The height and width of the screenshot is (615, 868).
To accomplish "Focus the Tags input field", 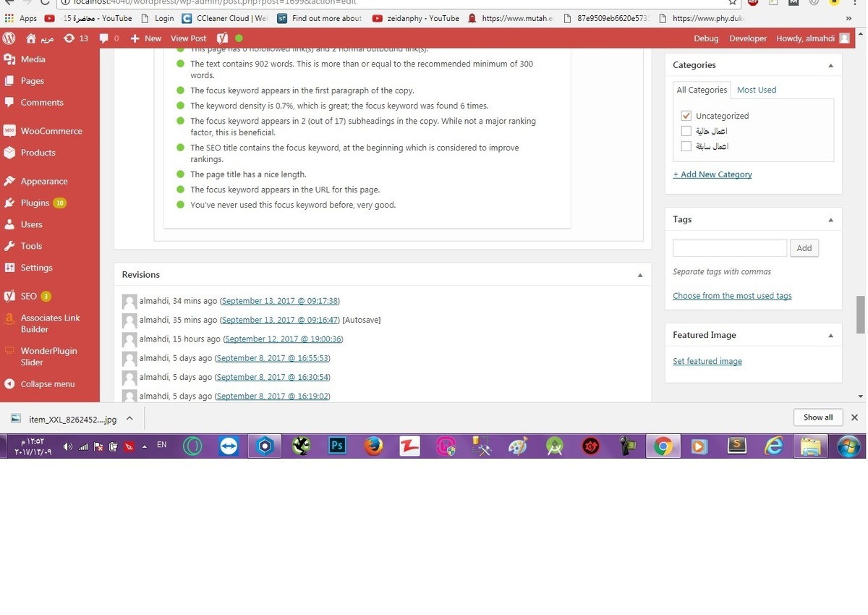I will click(729, 248).
